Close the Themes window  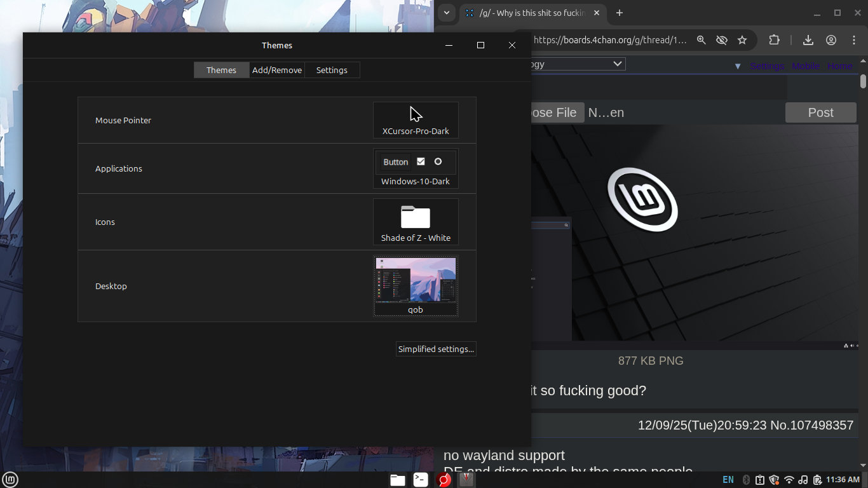512,45
